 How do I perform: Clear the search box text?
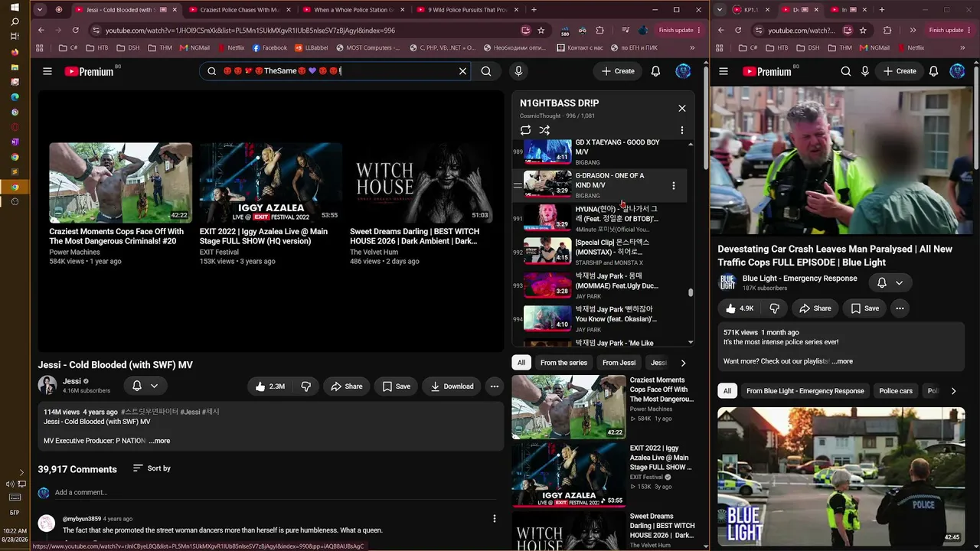462,71
